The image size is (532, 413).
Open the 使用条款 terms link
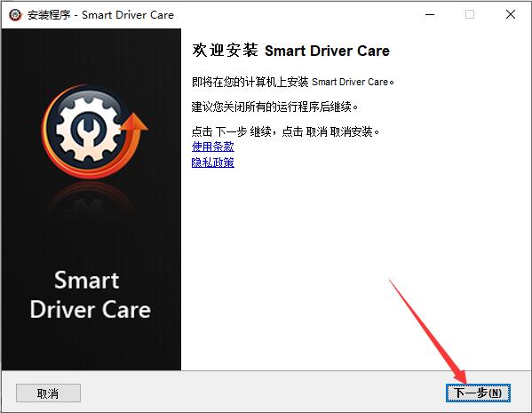[213, 147]
